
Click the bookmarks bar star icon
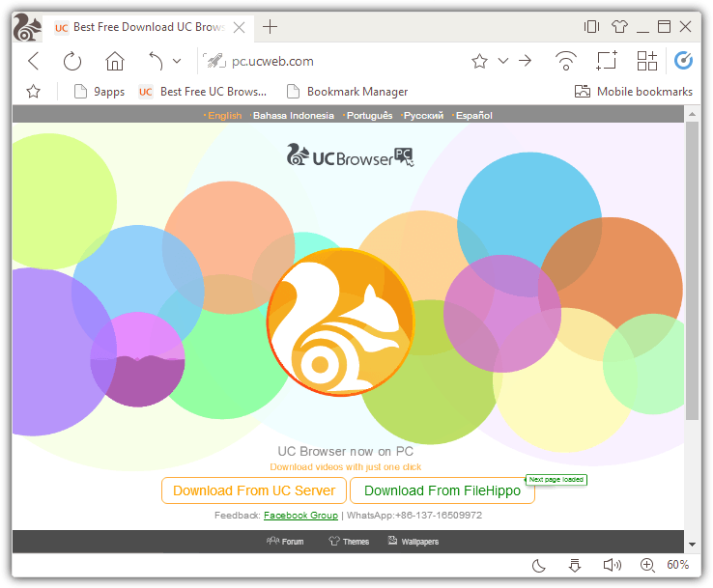pyautogui.click(x=33, y=92)
